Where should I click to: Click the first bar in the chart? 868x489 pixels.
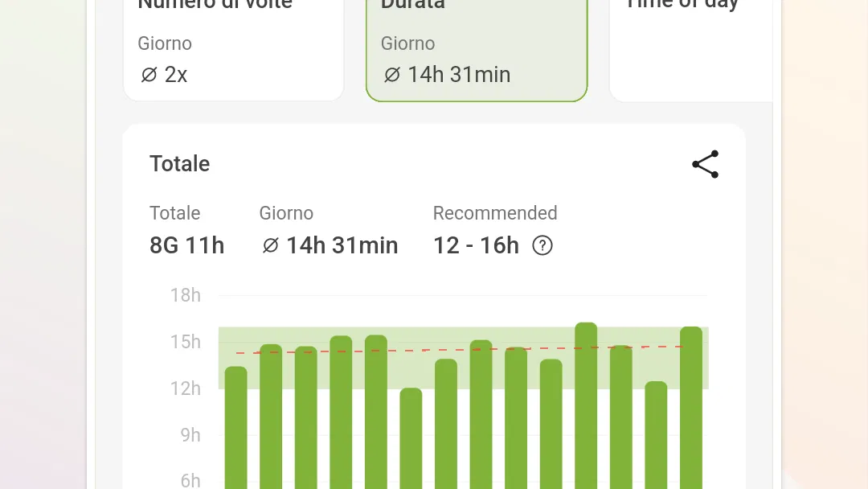235,428
